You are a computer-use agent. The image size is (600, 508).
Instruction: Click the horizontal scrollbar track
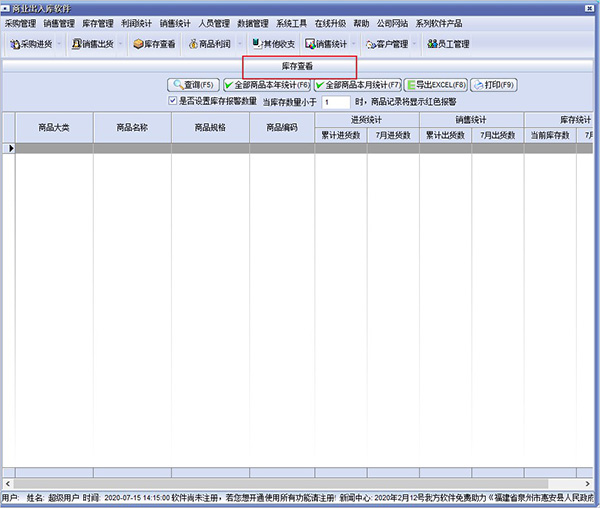pos(297,484)
